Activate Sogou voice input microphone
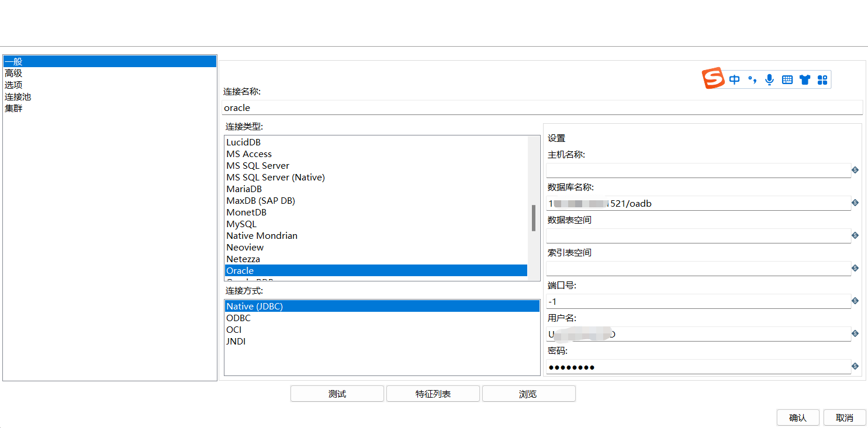Viewport: 868px width, 428px height. pos(770,80)
